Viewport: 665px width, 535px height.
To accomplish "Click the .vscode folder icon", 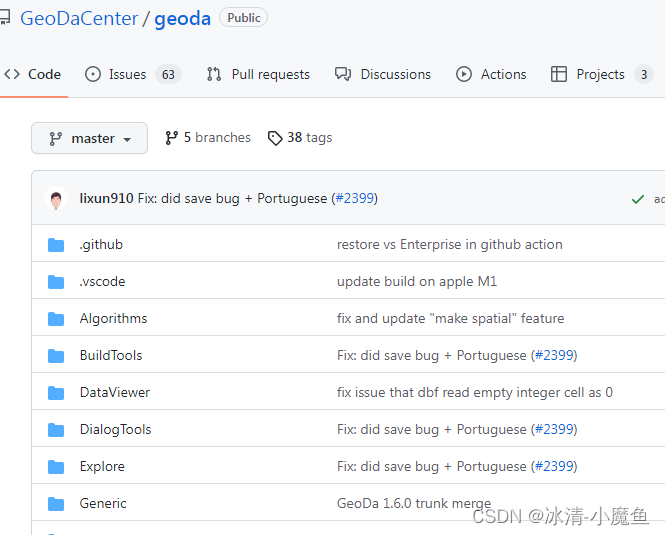I will click(56, 282).
